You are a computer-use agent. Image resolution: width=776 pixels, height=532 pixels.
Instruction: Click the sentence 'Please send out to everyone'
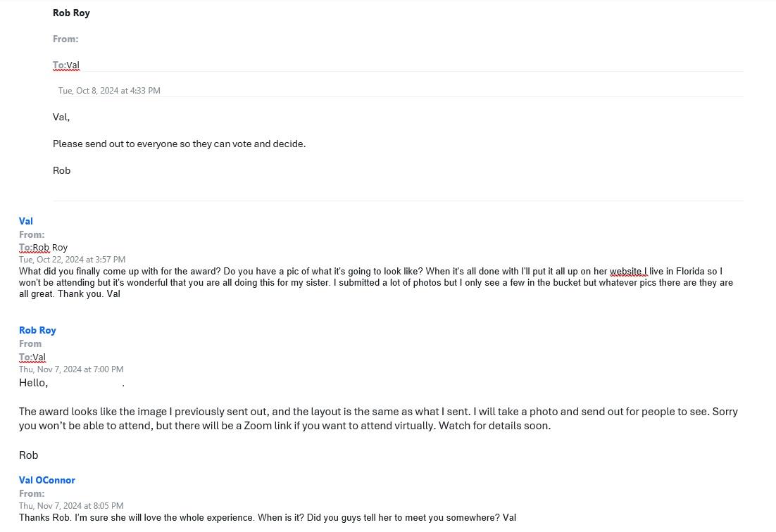point(179,144)
